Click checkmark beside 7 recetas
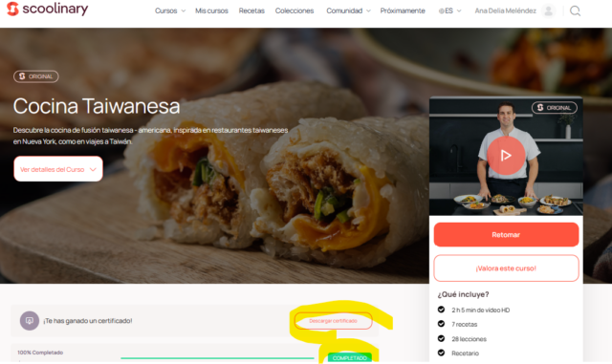 [x=441, y=324]
